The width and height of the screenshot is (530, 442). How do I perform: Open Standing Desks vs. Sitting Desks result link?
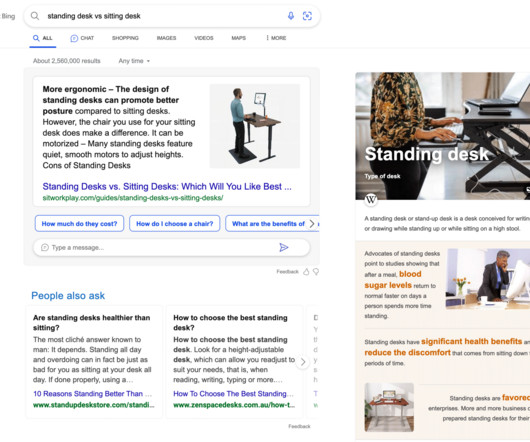click(x=167, y=187)
